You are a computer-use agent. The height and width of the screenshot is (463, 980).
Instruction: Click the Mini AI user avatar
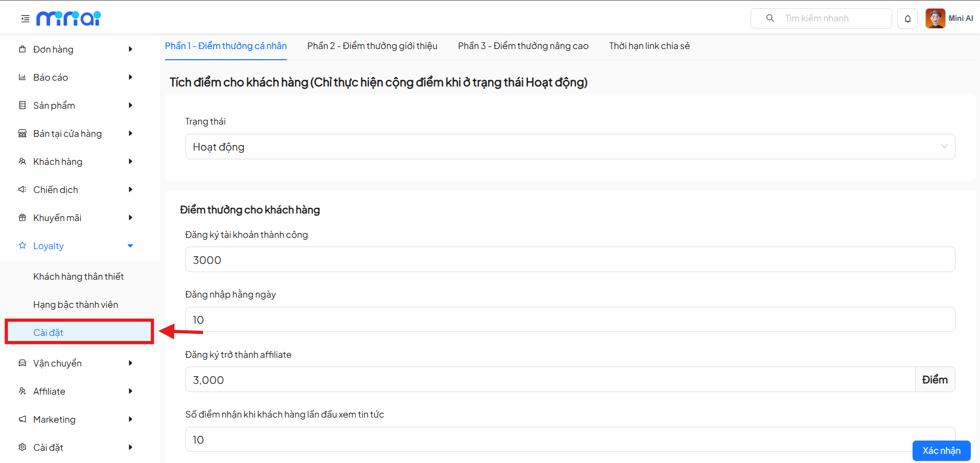tap(935, 18)
